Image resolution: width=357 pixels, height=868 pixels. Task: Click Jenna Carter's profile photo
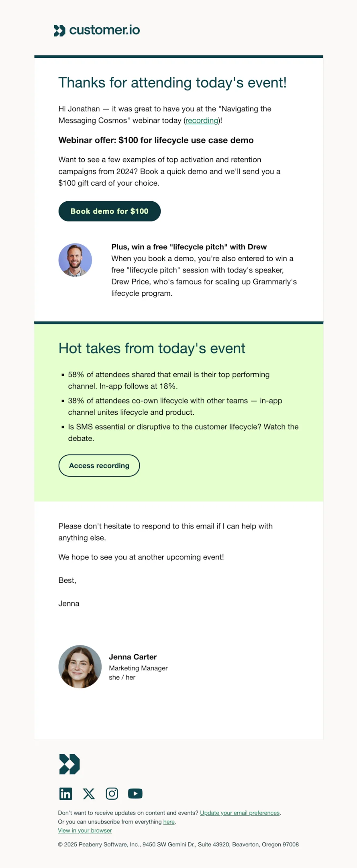pos(80,667)
